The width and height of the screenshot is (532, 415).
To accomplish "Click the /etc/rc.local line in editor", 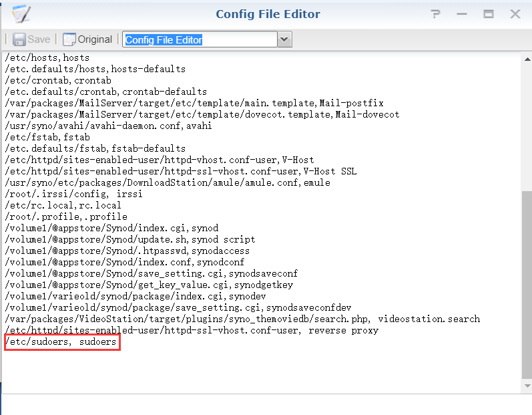I will (x=63, y=205).
